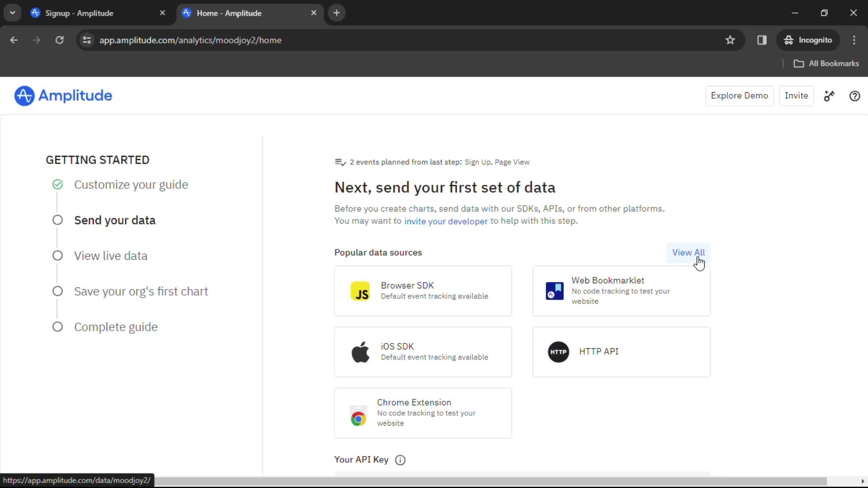Click the Complete guide step circle
Image resolution: width=868 pixels, height=488 pixels.
tap(57, 327)
